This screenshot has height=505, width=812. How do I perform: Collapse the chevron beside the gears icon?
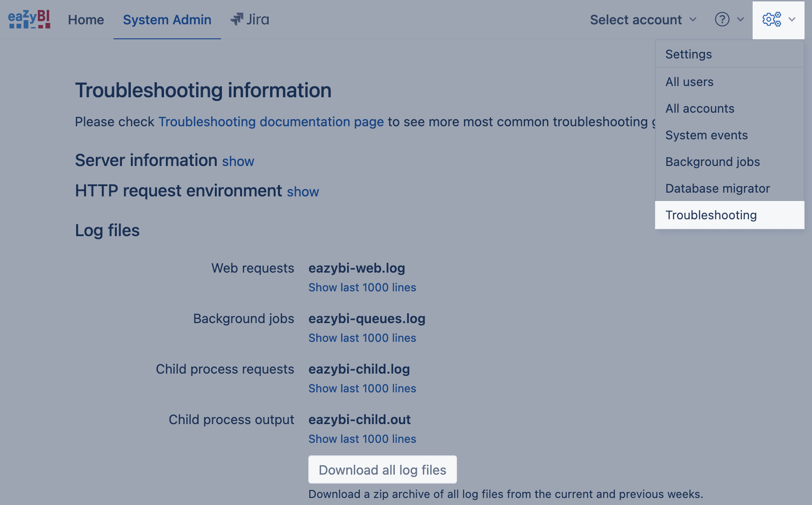coord(792,20)
